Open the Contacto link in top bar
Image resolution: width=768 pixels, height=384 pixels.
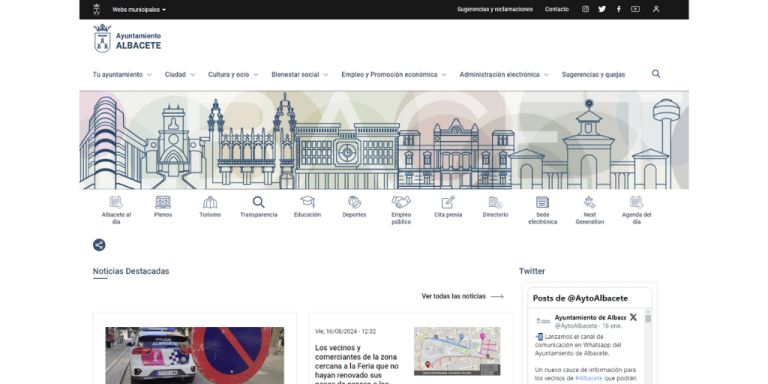click(557, 9)
